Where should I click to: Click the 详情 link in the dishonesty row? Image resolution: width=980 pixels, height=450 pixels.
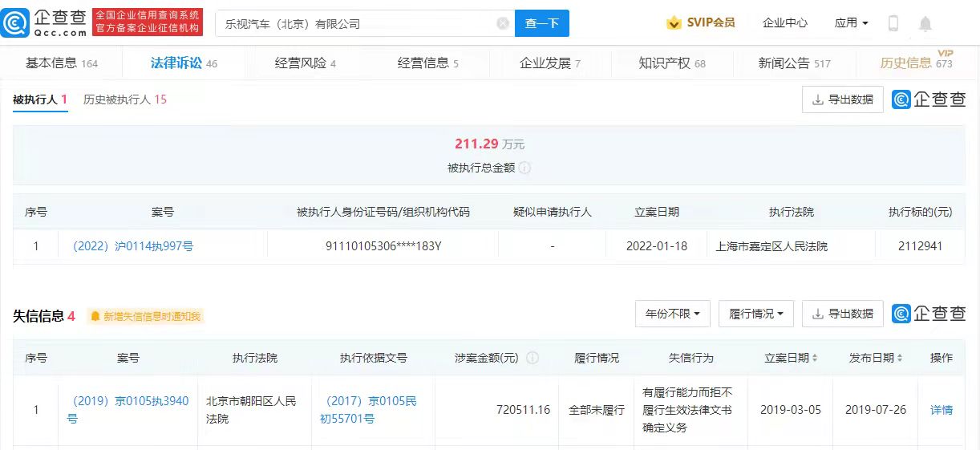[x=942, y=410]
